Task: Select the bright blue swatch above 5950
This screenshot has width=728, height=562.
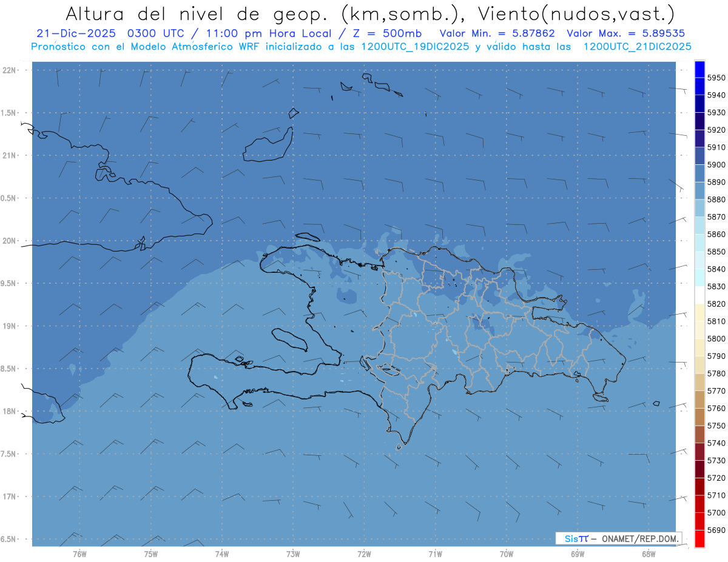Action: click(x=699, y=69)
